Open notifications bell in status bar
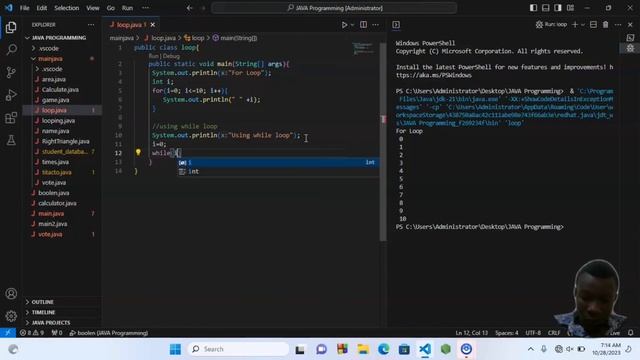 click(631, 333)
